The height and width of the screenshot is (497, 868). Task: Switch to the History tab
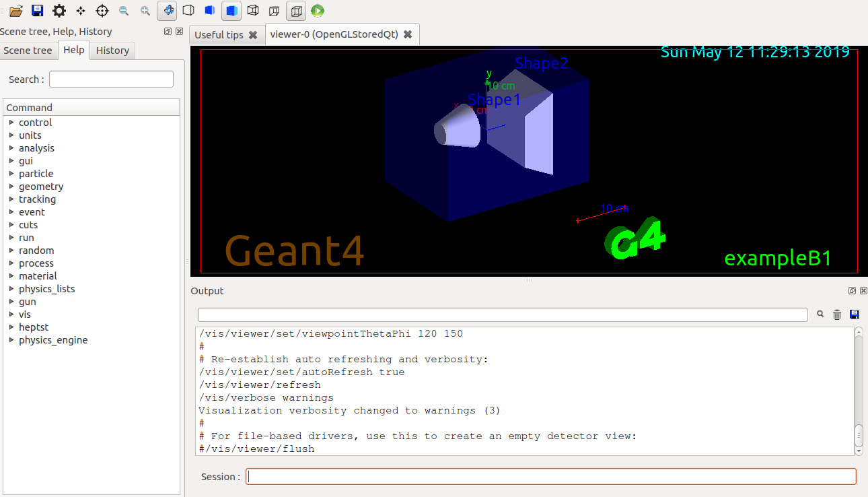point(112,50)
